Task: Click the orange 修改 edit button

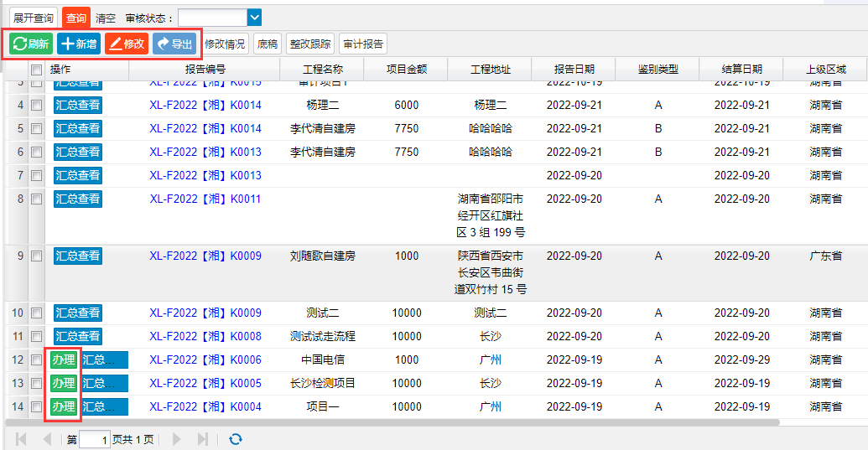Action: pyautogui.click(x=127, y=44)
